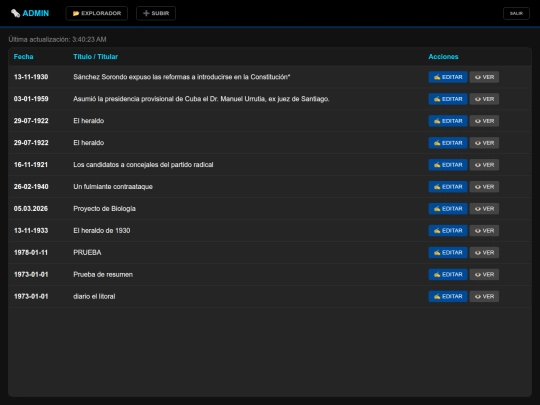
Task: Click the title Proyecto de Biología
Action: point(104,209)
